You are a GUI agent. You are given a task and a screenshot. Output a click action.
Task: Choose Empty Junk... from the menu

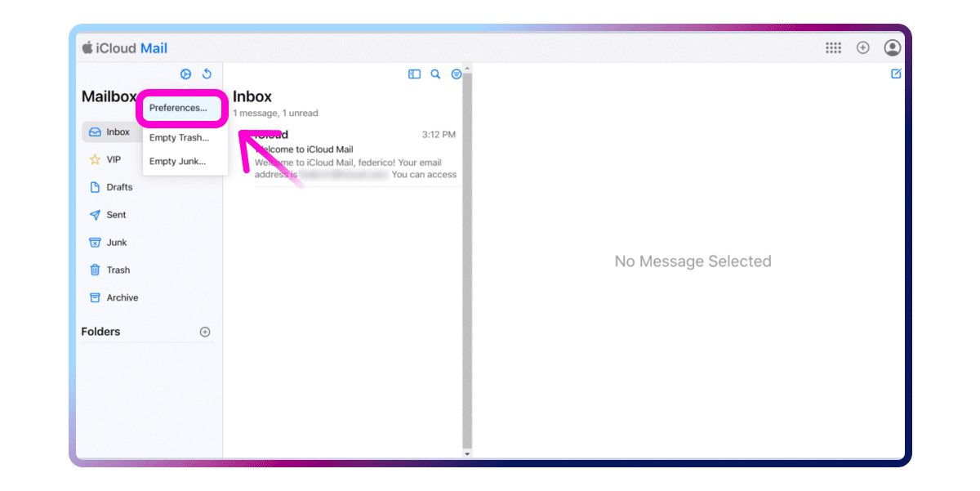click(177, 161)
